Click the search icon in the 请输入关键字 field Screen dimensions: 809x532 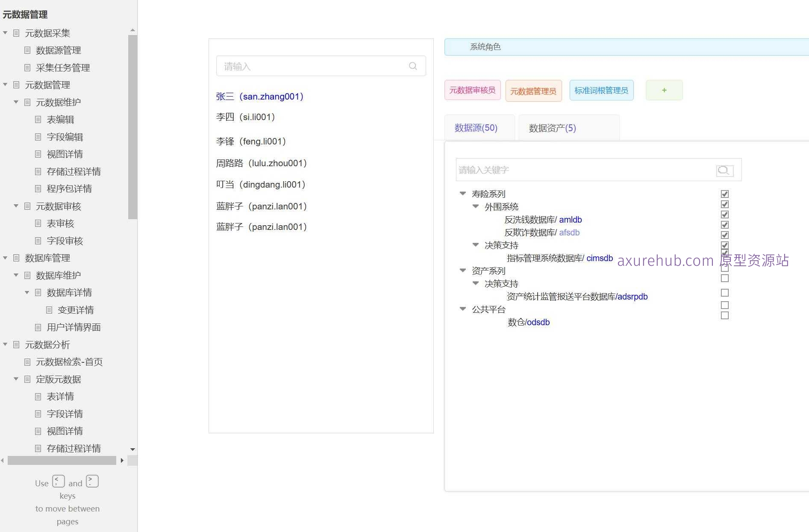[x=724, y=170]
